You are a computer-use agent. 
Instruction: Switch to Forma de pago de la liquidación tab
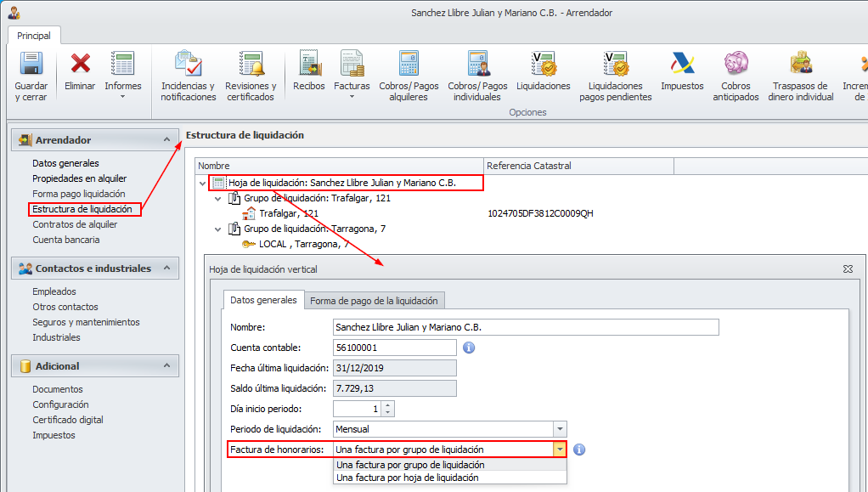[374, 300]
